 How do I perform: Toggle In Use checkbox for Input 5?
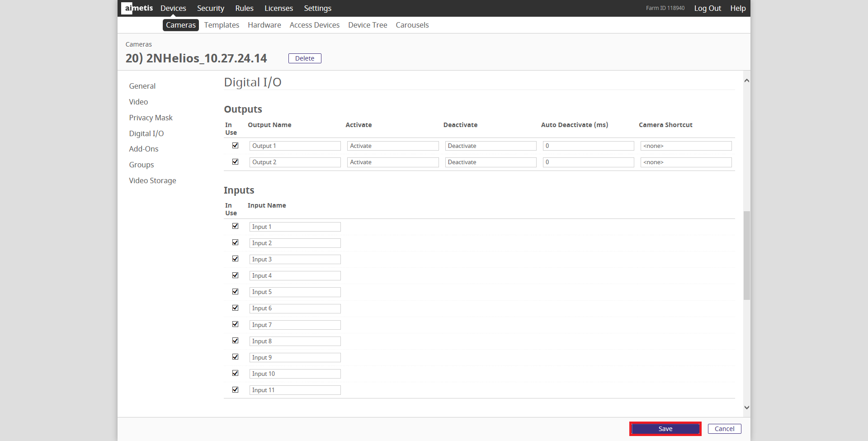[x=235, y=292]
